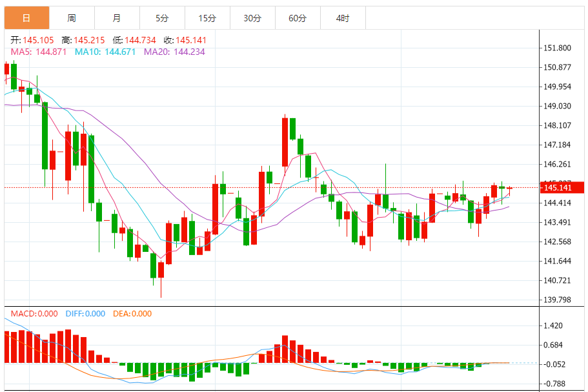The height and width of the screenshot is (392, 588).
Task: Click the DIFF: 0.000 label
Action: 85,314
